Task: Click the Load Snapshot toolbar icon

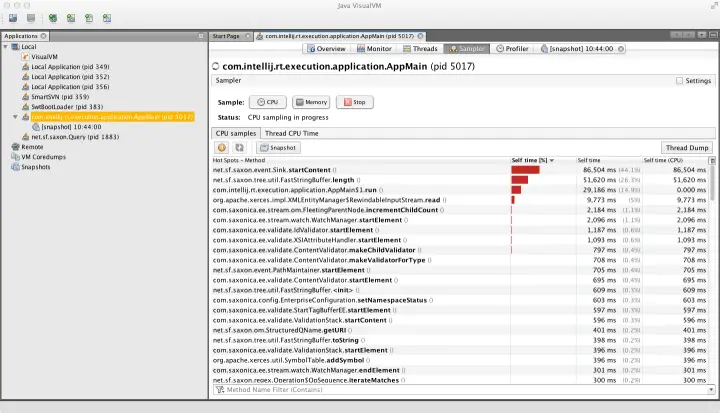Action: tap(13, 18)
